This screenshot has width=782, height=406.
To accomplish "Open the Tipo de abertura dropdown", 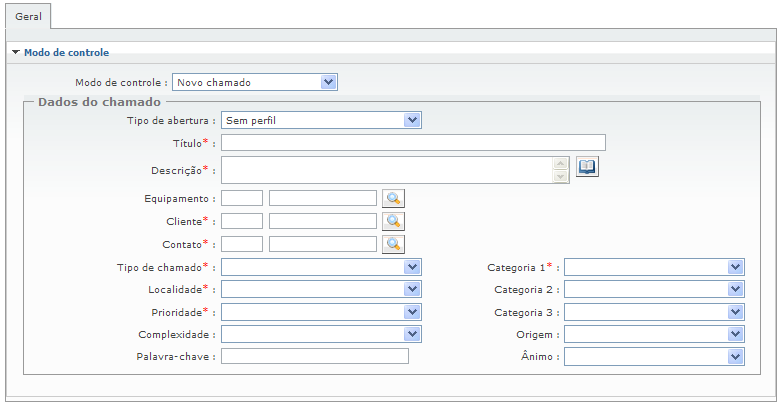I will (x=321, y=120).
